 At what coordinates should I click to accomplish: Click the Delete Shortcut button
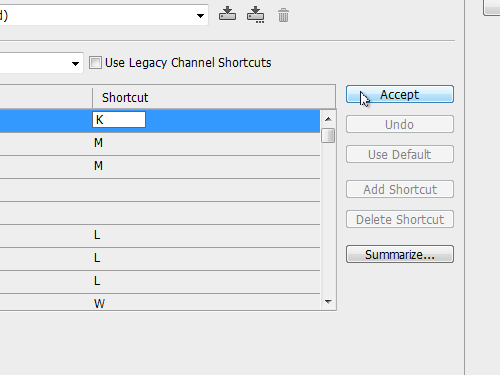coord(400,219)
